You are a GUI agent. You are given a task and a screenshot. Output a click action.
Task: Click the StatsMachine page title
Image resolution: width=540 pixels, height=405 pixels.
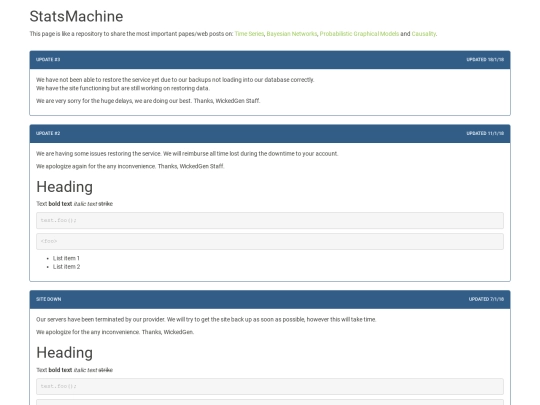(x=76, y=16)
